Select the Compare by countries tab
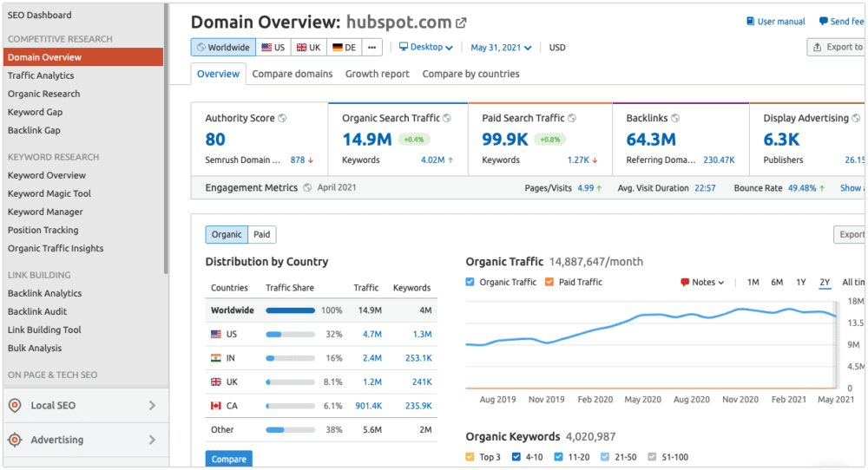This screenshot has height=470, width=868. (x=470, y=74)
